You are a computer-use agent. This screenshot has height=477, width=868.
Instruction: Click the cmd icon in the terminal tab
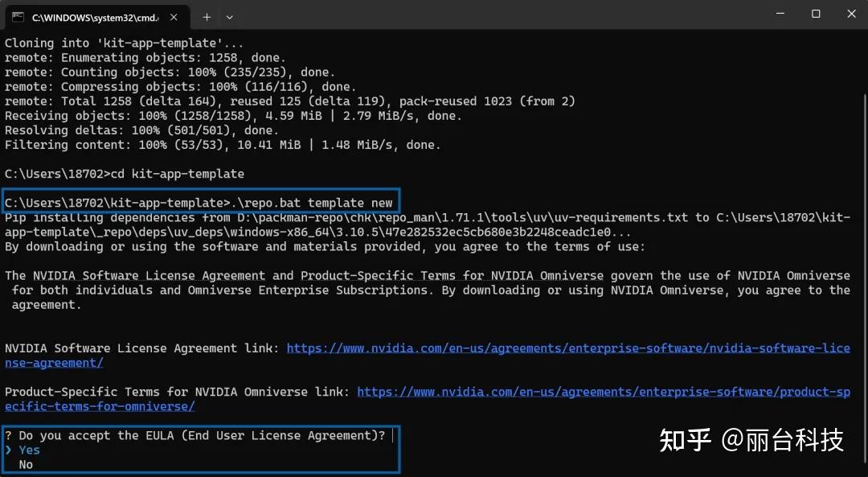tap(18, 16)
